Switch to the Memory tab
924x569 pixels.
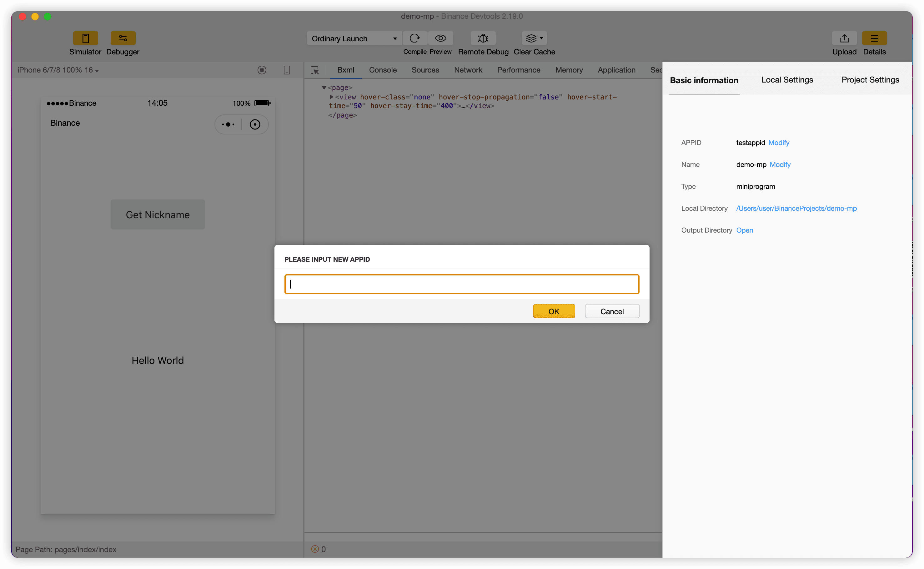click(x=569, y=70)
